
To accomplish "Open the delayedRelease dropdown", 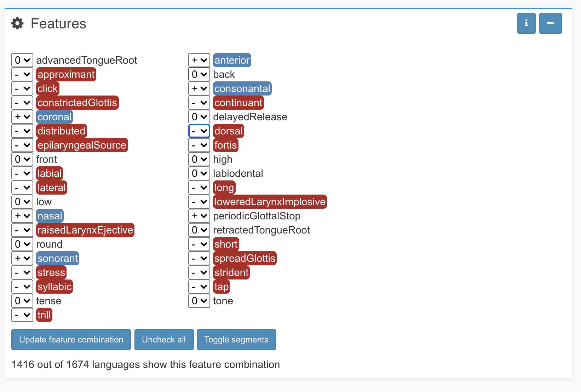I will 199,117.
